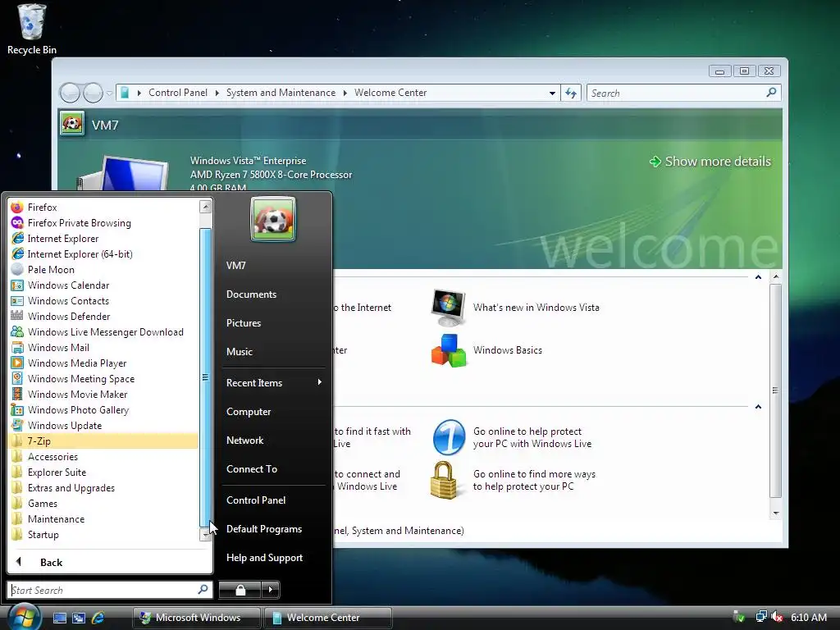This screenshot has width=840, height=630.
Task: Open Connect To in Start menu
Action: click(x=273, y=468)
